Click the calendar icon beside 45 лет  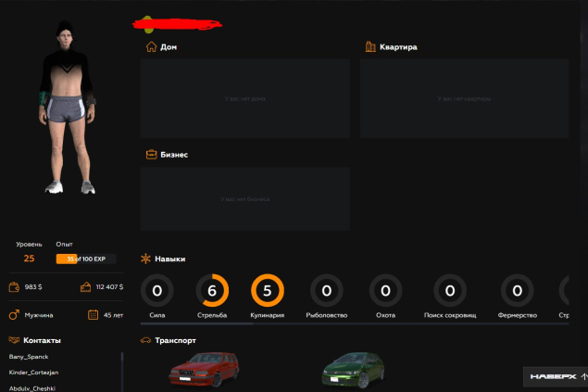point(93,314)
